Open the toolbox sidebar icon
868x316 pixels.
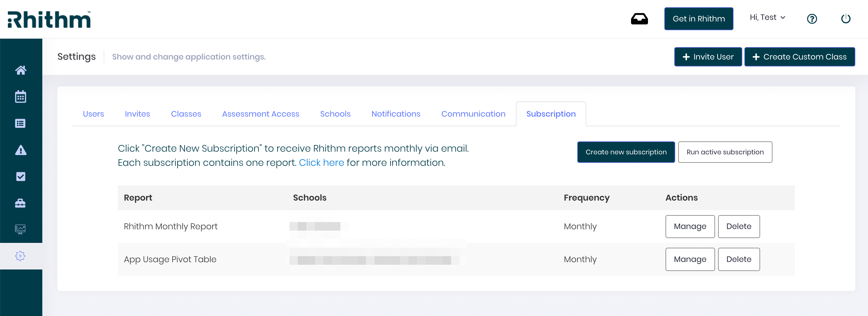point(21,203)
